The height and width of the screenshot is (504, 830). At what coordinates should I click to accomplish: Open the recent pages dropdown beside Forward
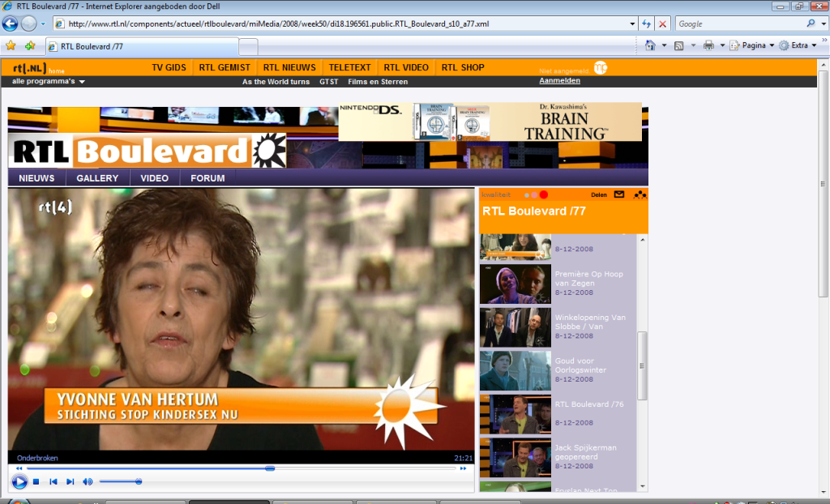[44, 23]
